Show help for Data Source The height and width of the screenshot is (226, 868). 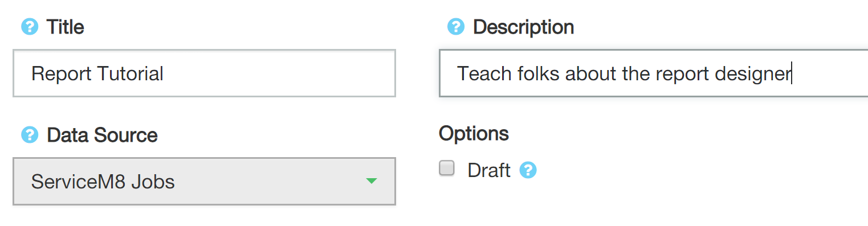(30, 135)
